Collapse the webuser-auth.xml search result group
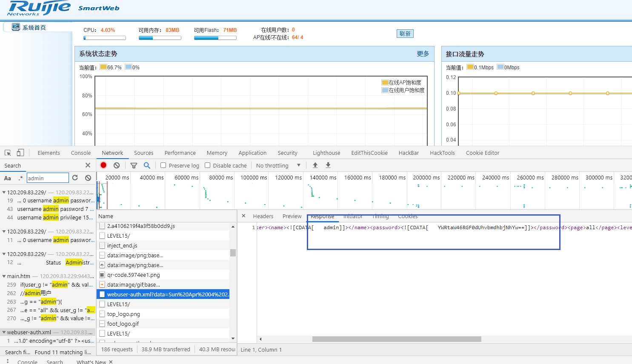Viewport: 632px width, 364px height. coord(4,332)
